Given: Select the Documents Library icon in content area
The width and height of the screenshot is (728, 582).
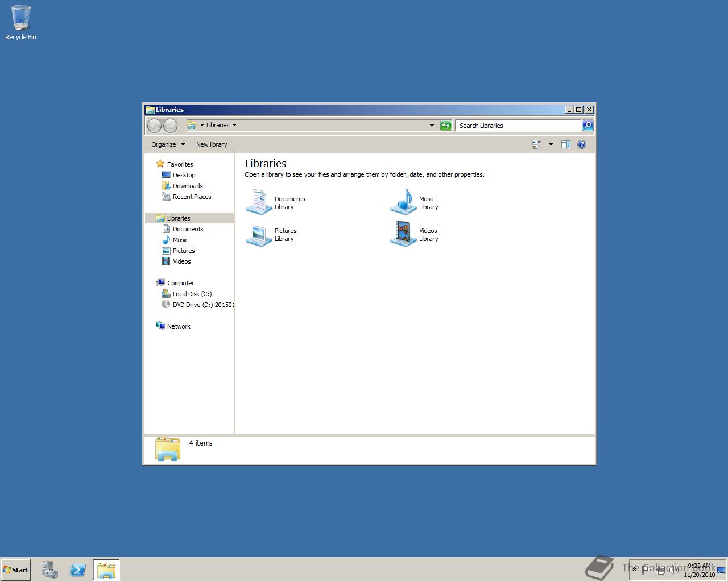Looking at the screenshot, I should (x=259, y=202).
